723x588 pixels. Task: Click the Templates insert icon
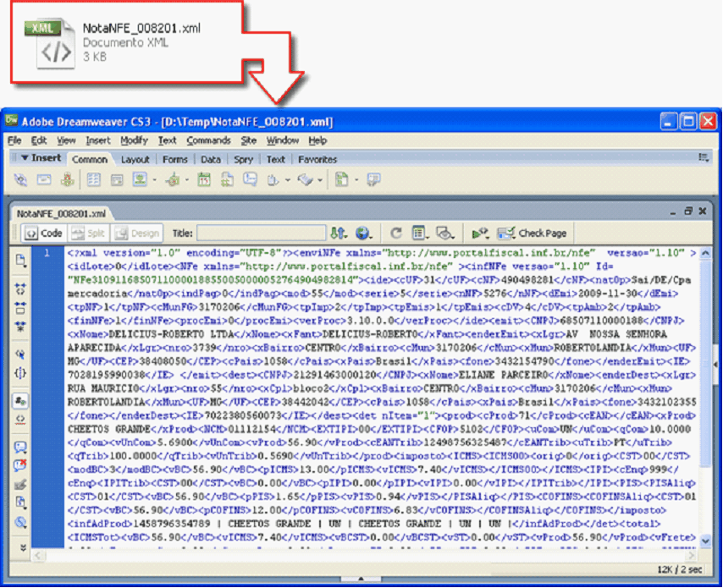(341, 179)
